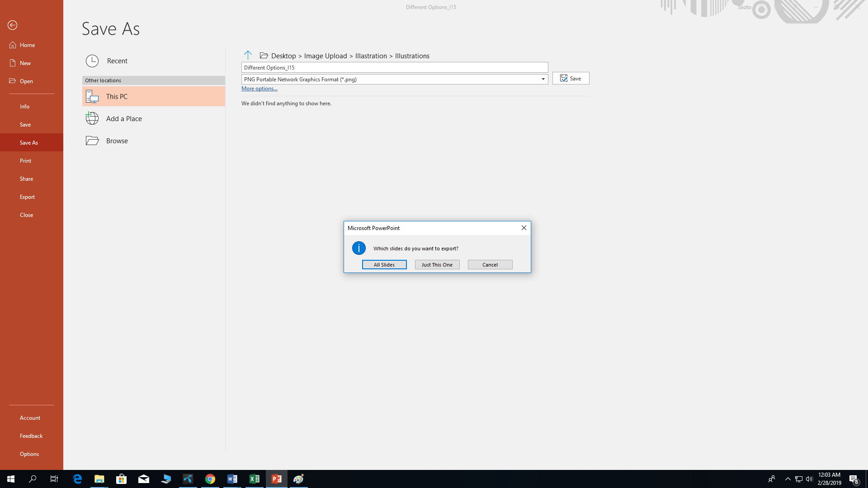Screen dimensions: 868x488
Task: Click the Word icon in taskbar
Action: pyautogui.click(x=232, y=479)
